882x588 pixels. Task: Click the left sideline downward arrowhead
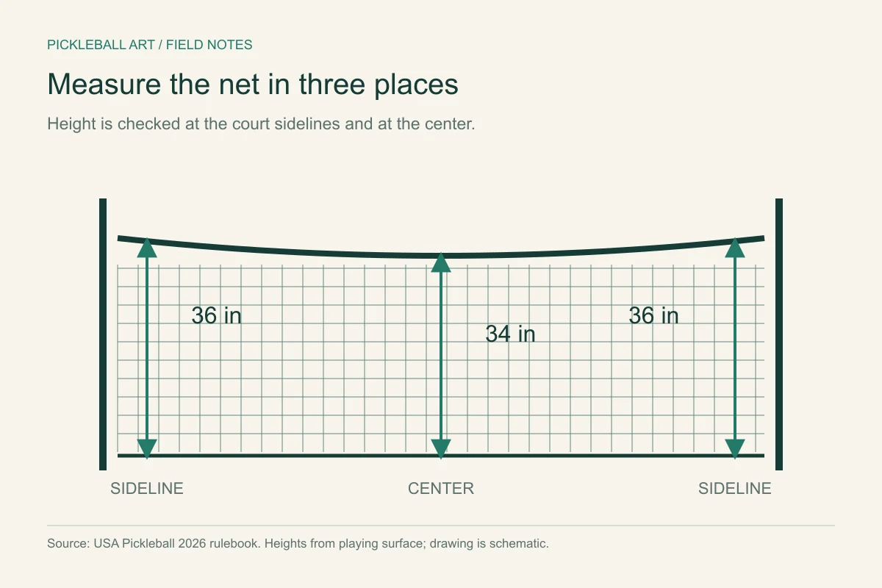coord(147,449)
